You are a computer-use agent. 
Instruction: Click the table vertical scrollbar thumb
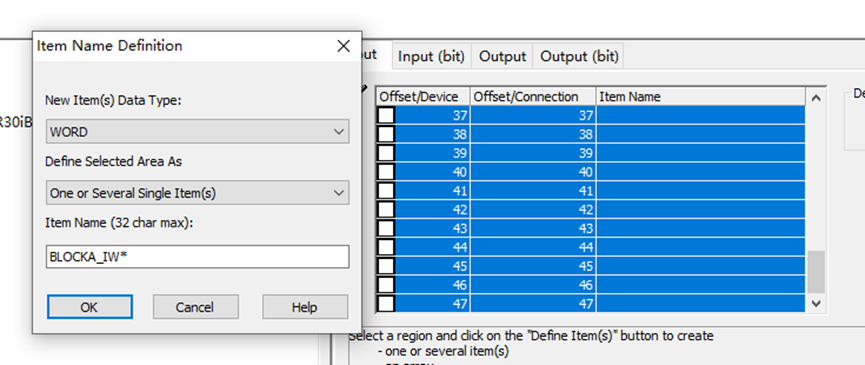tap(816, 272)
